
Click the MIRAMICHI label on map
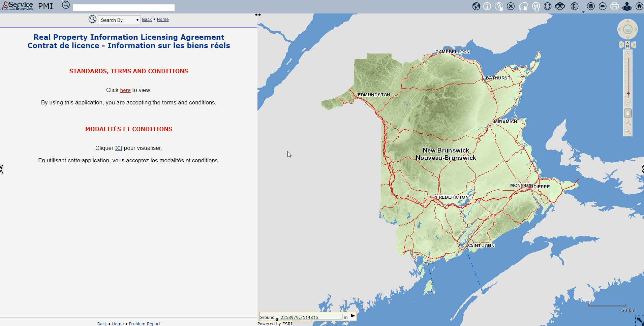pyautogui.click(x=506, y=122)
